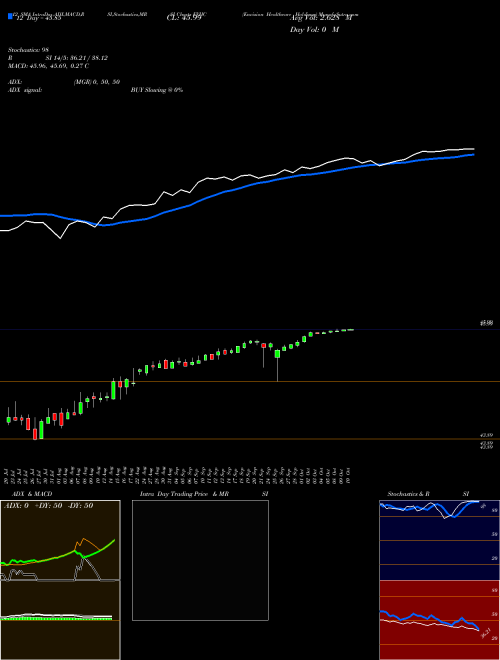The height and width of the screenshot is (660, 500).
Task: Click the green ADX line chart panel
Action: 60,540
